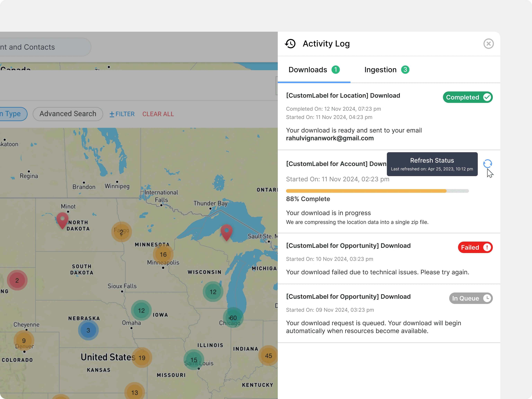Open the red cluster marker showing 2

[x=17, y=280]
